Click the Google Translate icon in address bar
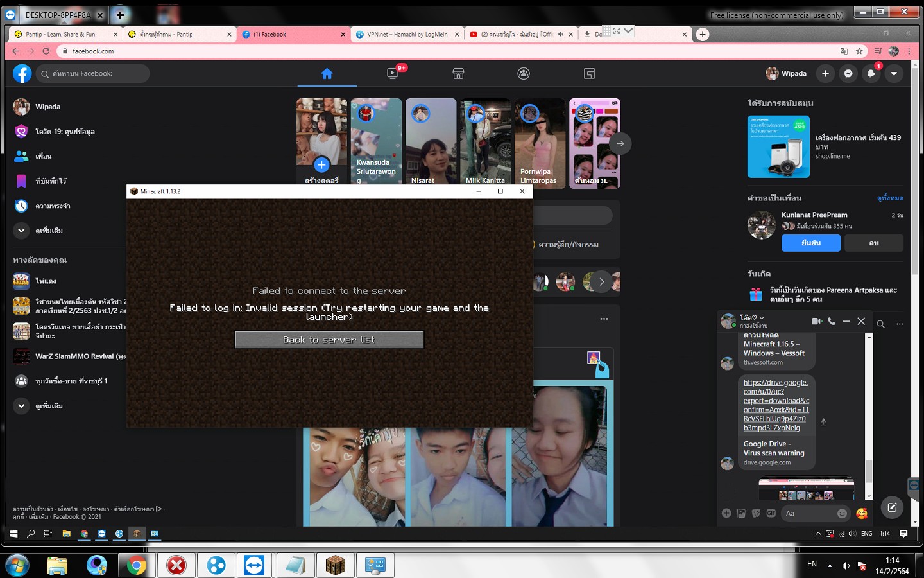The height and width of the screenshot is (578, 924). [x=844, y=51]
